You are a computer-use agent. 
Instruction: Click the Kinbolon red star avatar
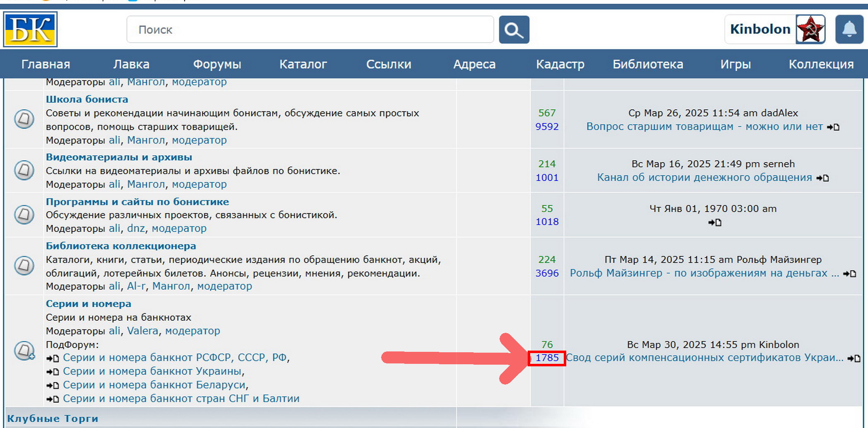(x=810, y=29)
